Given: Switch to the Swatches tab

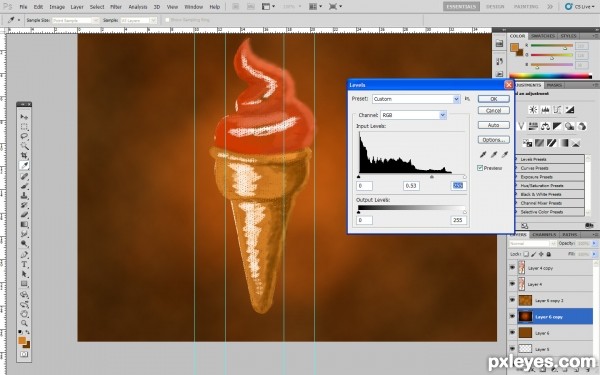Looking at the screenshot, I should [543, 36].
